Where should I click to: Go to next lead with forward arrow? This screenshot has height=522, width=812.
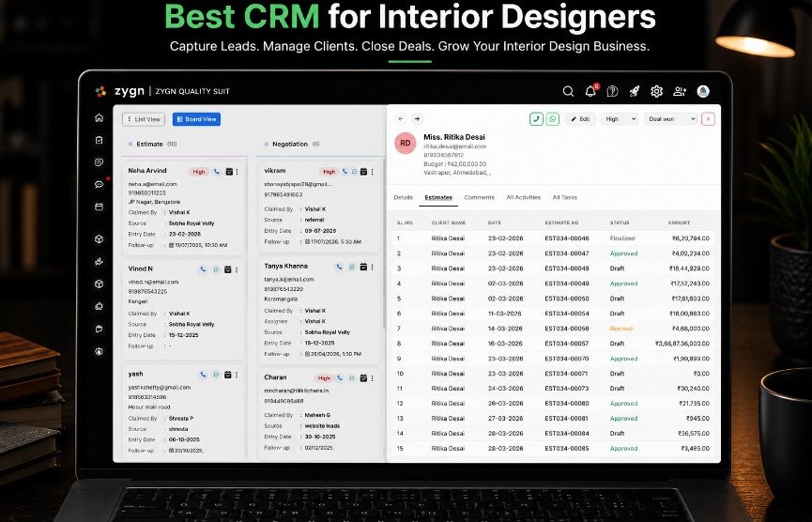[417, 119]
